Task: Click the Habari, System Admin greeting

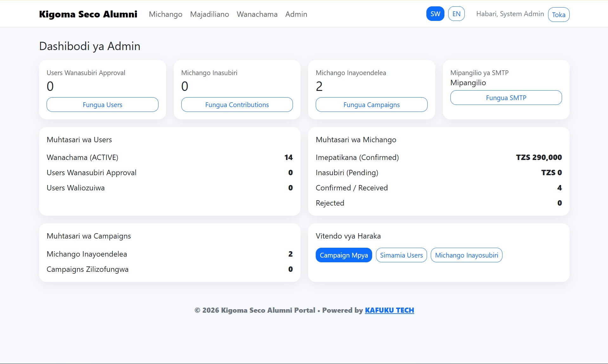Action: (510, 14)
